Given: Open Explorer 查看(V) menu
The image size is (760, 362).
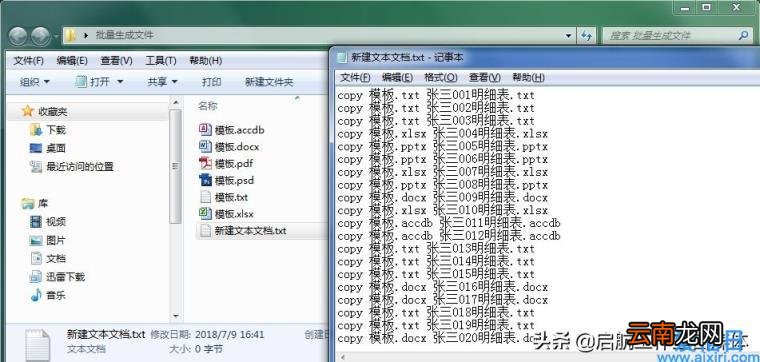Looking at the screenshot, I should click(x=116, y=61).
